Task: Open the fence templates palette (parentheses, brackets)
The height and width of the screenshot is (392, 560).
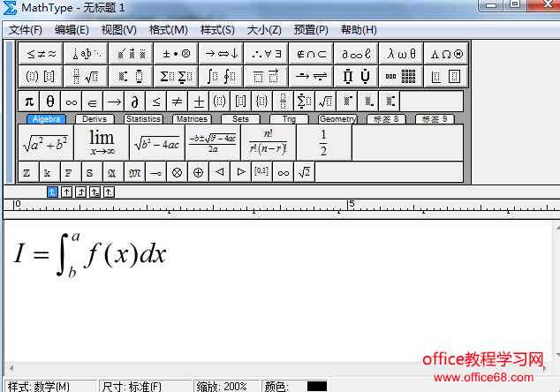Action: (41, 76)
